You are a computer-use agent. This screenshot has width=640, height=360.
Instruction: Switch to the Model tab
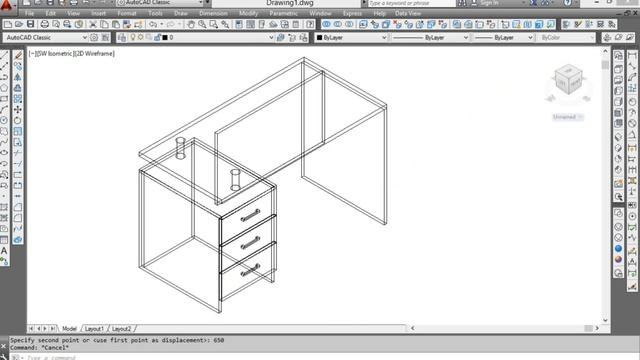tap(69, 329)
